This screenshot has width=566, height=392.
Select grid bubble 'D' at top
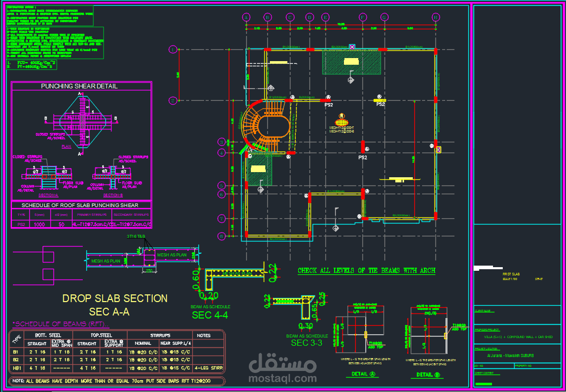click(309, 17)
